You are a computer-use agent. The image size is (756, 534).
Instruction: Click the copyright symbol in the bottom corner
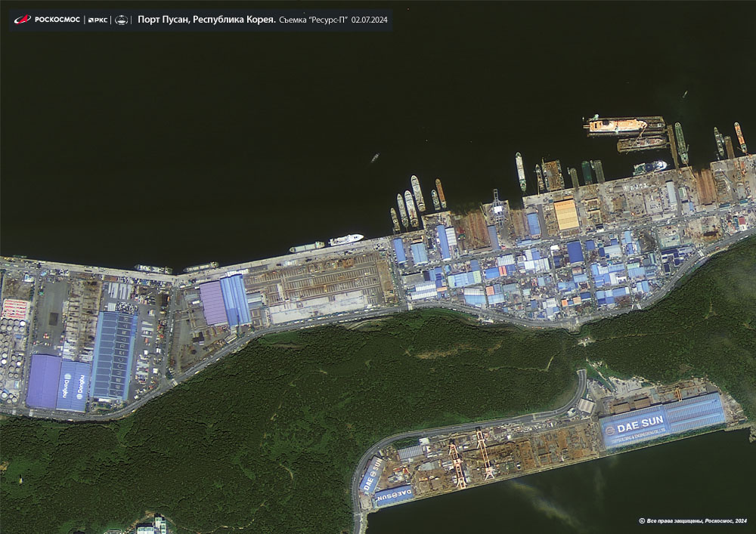641,520
